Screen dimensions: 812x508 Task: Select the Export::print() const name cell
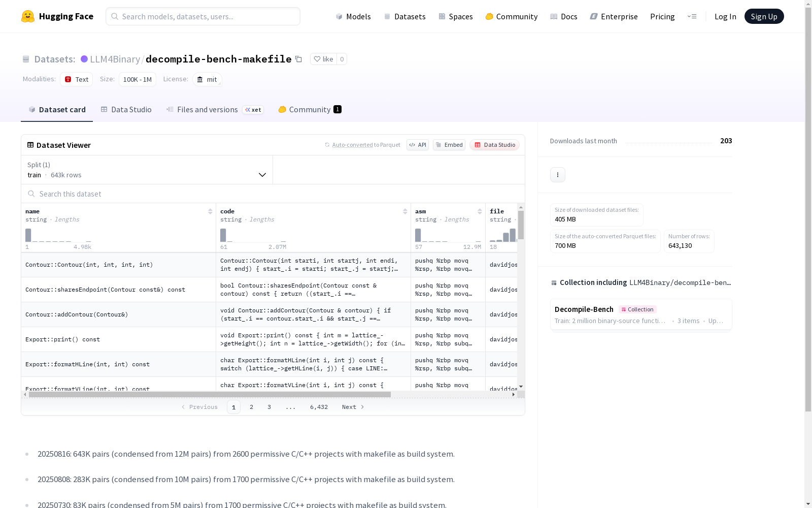[x=119, y=339]
